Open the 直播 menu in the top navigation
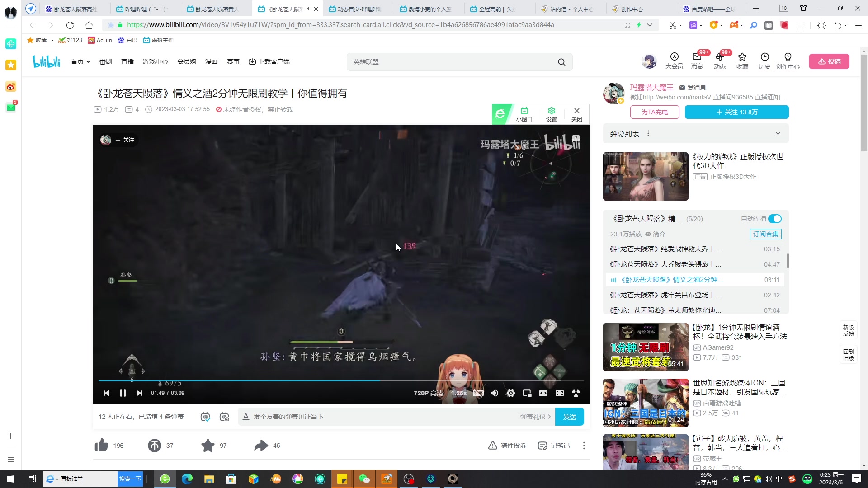This screenshot has width=868, height=488. tap(127, 61)
